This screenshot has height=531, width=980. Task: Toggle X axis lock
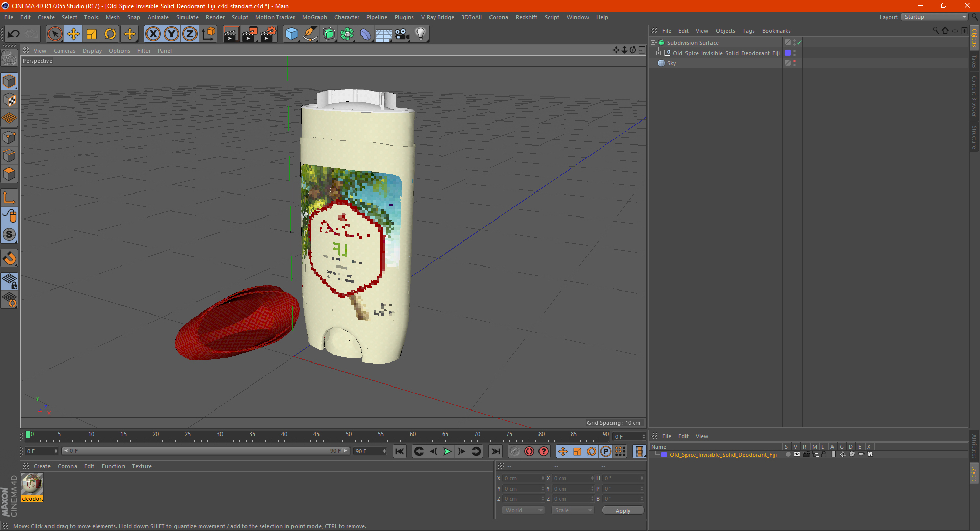(x=153, y=34)
